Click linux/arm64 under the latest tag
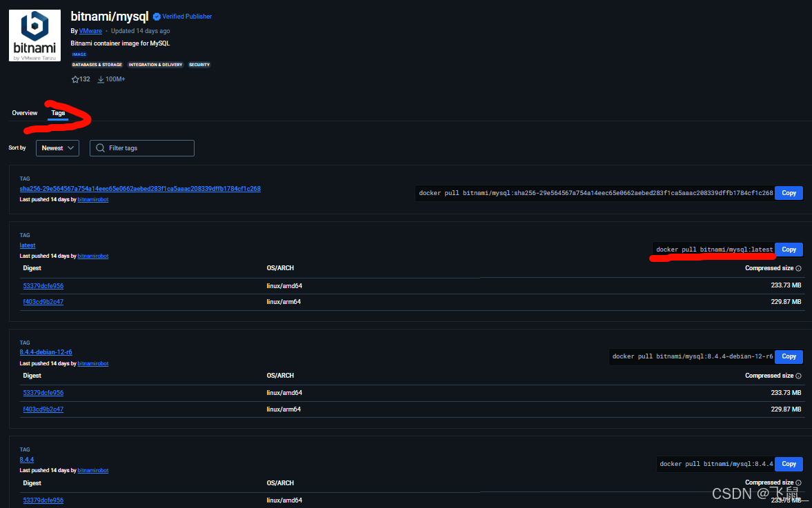The width and height of the screenshot is (812, 508). coord(284,302)
